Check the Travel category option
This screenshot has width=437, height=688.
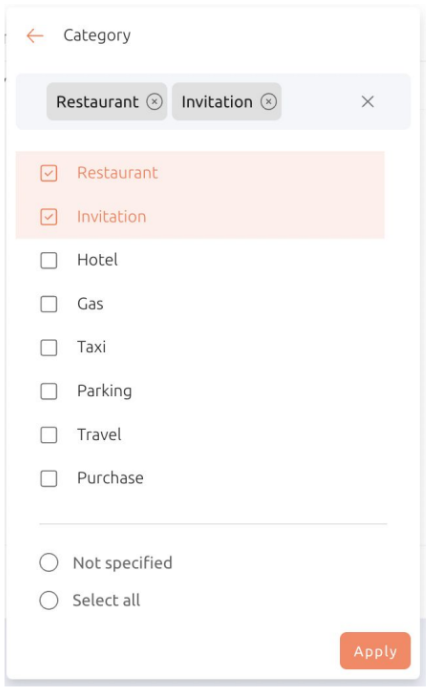click(x=49, y=435)
